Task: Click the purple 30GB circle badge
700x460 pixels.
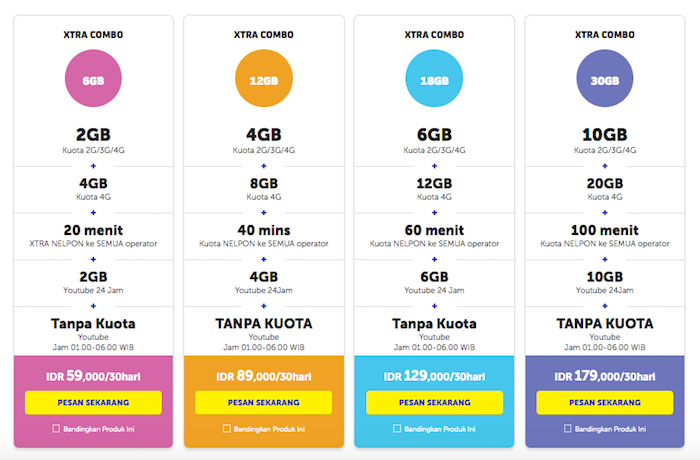Action: click(604, 78)
